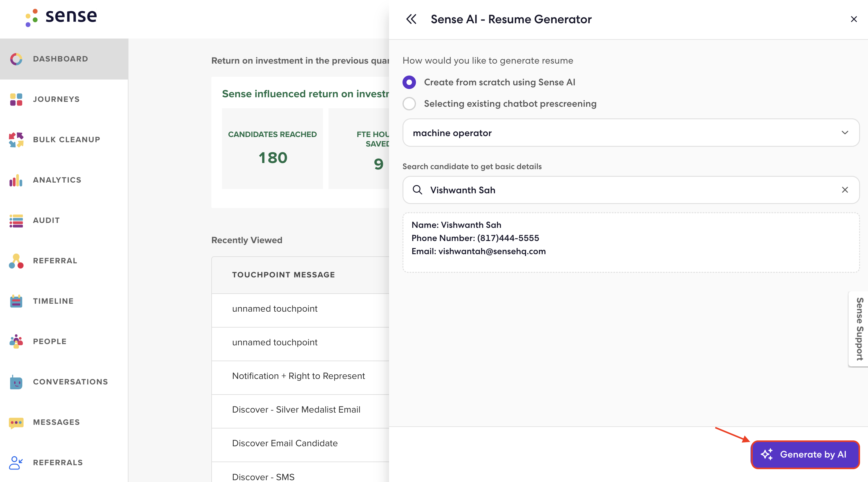The image size is (868, 482).
Task: Open Bulk Cleanup arrows icon
Action: point(16,140)
